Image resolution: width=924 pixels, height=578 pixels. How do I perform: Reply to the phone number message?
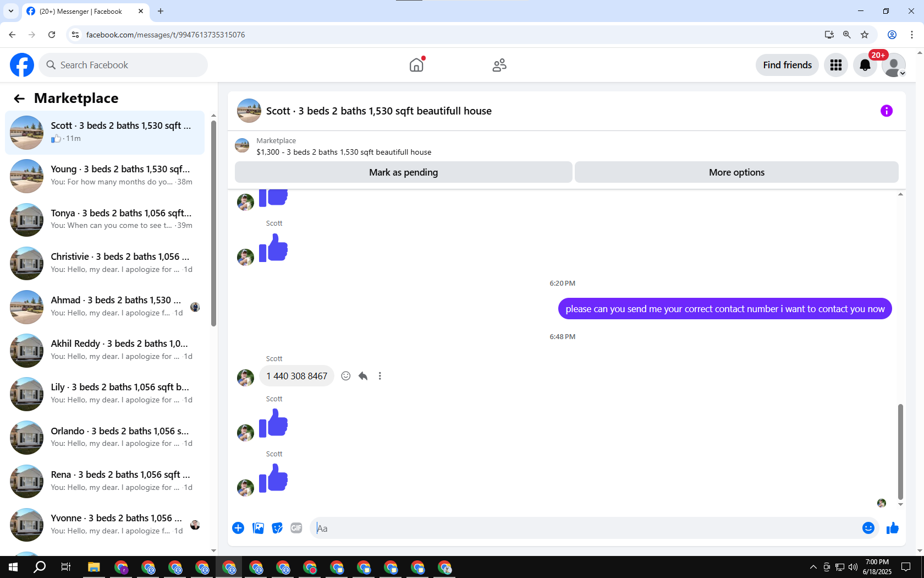[363, 376]
